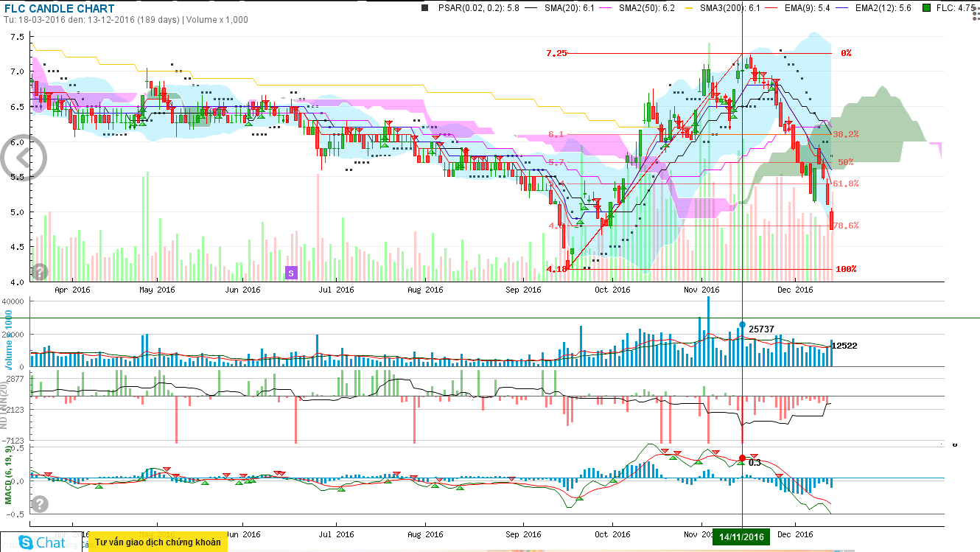Click the 2877 axis label
The image size is (980, 552).
[16, 378]
